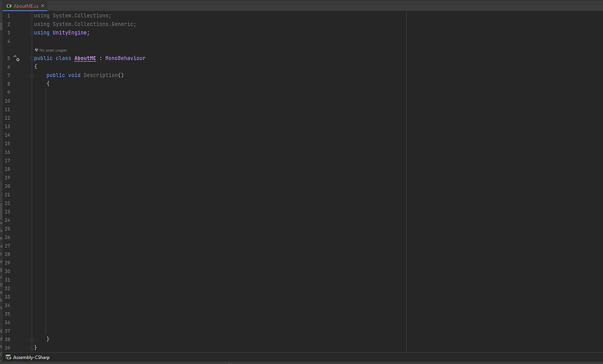Click line number 9 in the gutter
Screen dimensions: 603x364
[x=9, y=92]
